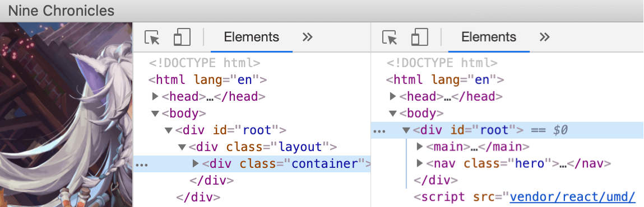Screen dimensions: 644x207
Task: Show more tabs chevron in right DevTools panel
Action: [x=545, y=37]
